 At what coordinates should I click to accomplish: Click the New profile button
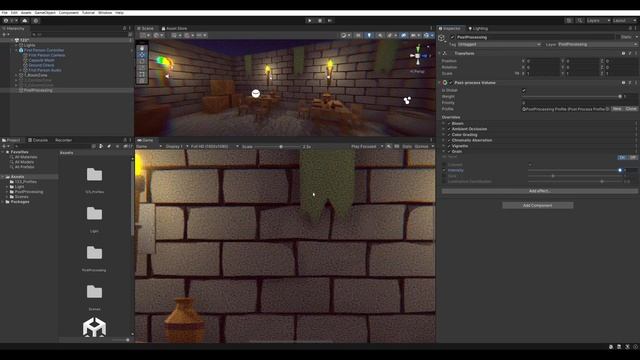[617, 109]
